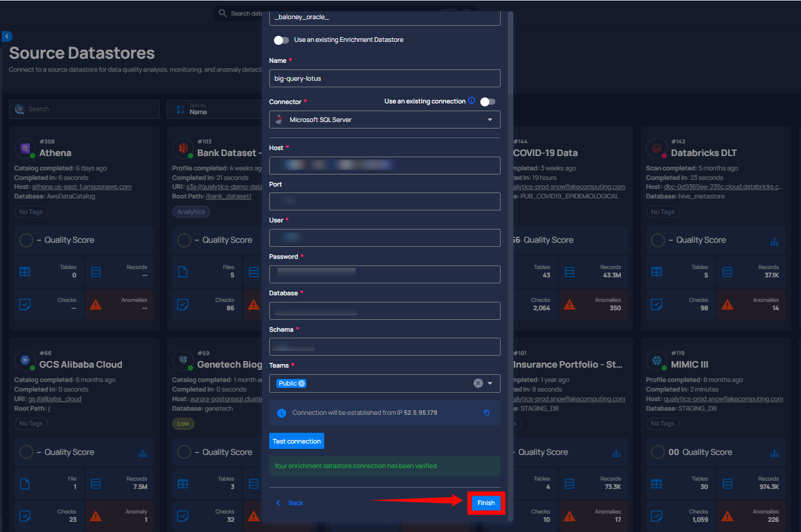Click the MIMIC III hierarchy icon

click(x=774, y=453)
